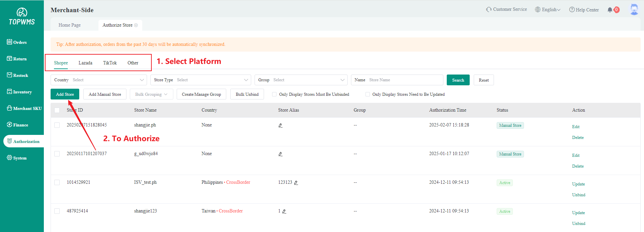Select the TikTok platform tab
The image size is (644, 232).
110,63
